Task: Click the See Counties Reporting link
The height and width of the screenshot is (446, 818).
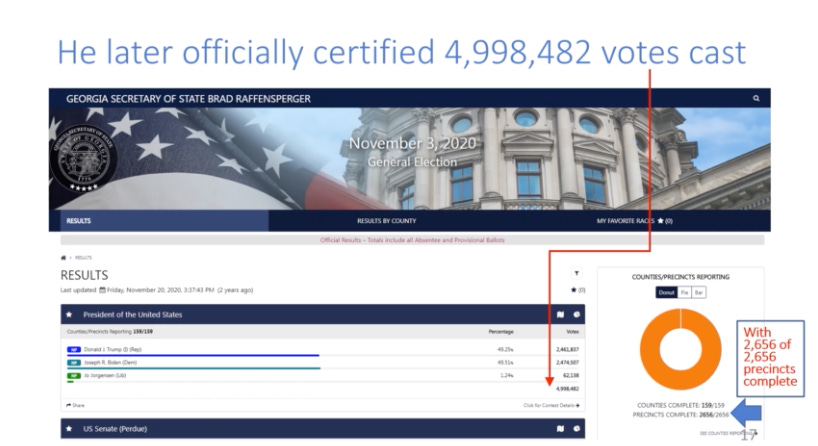Action: click(727, 433)
